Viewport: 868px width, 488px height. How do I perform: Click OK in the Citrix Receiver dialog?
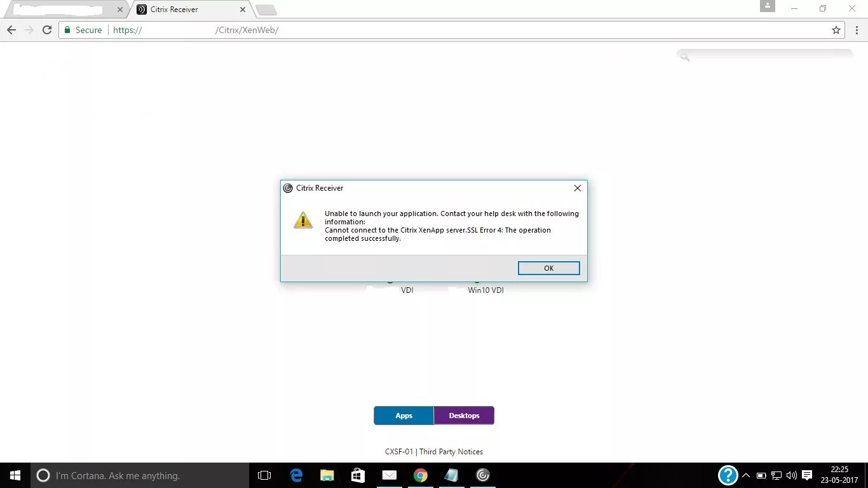(x=548, y=268)
